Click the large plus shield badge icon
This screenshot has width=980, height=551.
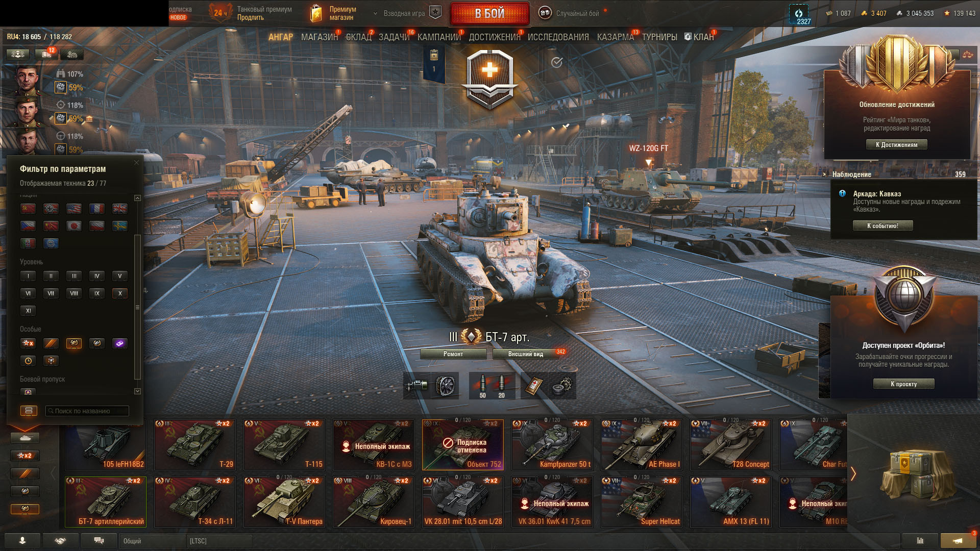point(489,78)
